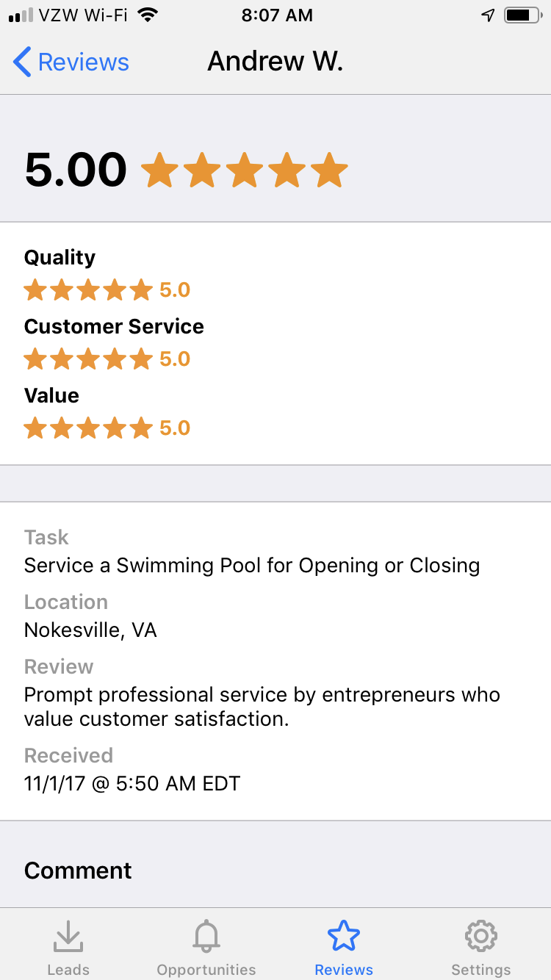The image size is (551, 980).
Task: Tap the Opportunities bell icon
Action: point(206,936)
